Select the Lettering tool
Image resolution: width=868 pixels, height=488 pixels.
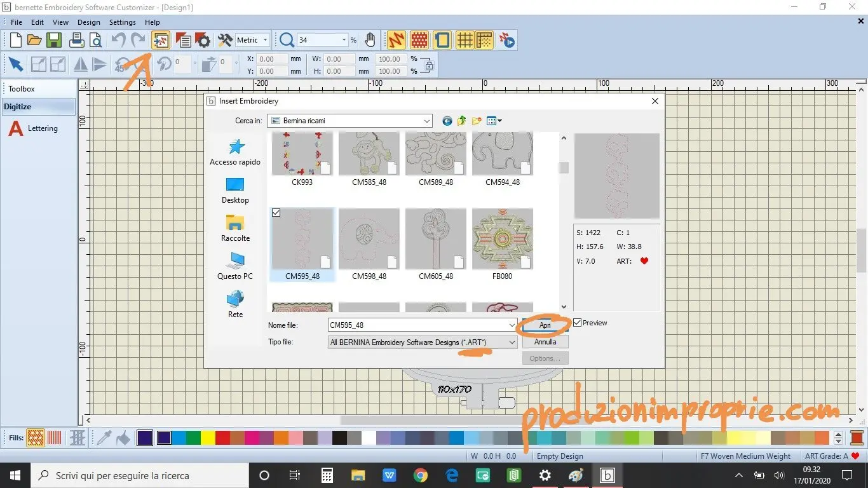point(33,128)
